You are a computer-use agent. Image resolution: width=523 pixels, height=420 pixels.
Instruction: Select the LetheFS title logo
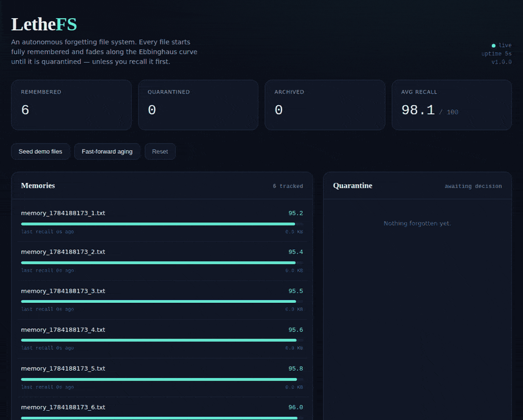(44, 24)
